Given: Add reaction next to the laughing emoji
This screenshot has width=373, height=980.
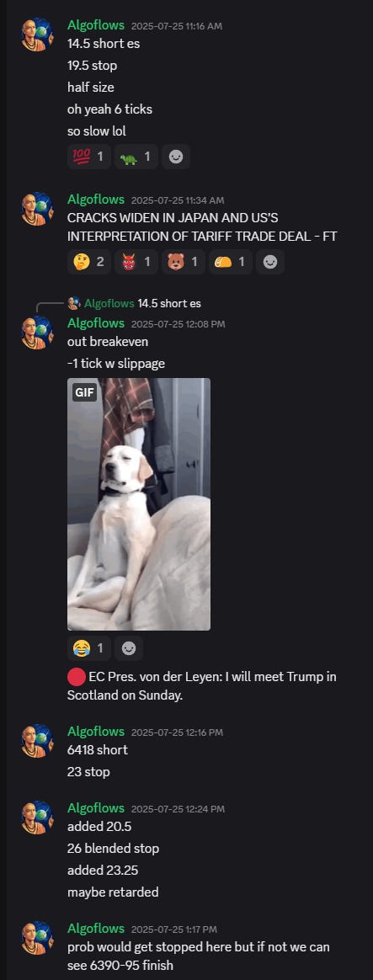Looking at the screenshot, I should pos(129,649).
